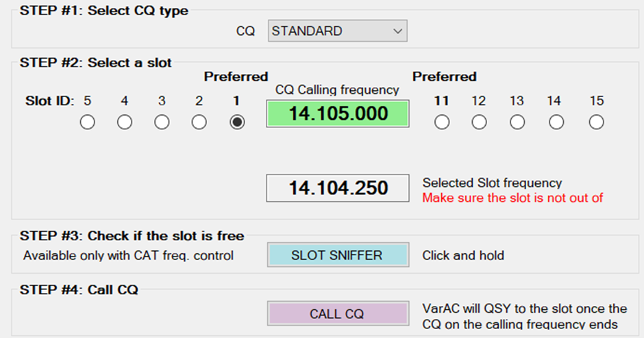The image size is (644, 338).
Task: Select slot ID 4 radio button
Action: [x=125, y=122]
